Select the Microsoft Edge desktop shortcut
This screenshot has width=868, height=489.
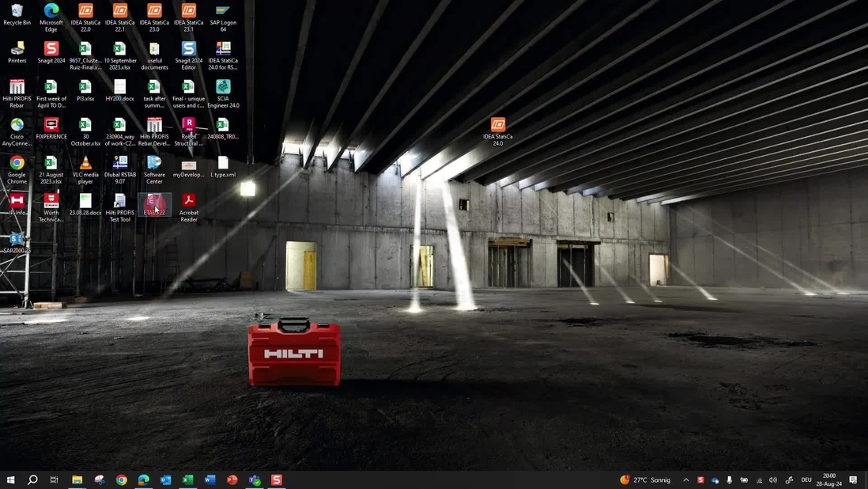click(51, 17)
